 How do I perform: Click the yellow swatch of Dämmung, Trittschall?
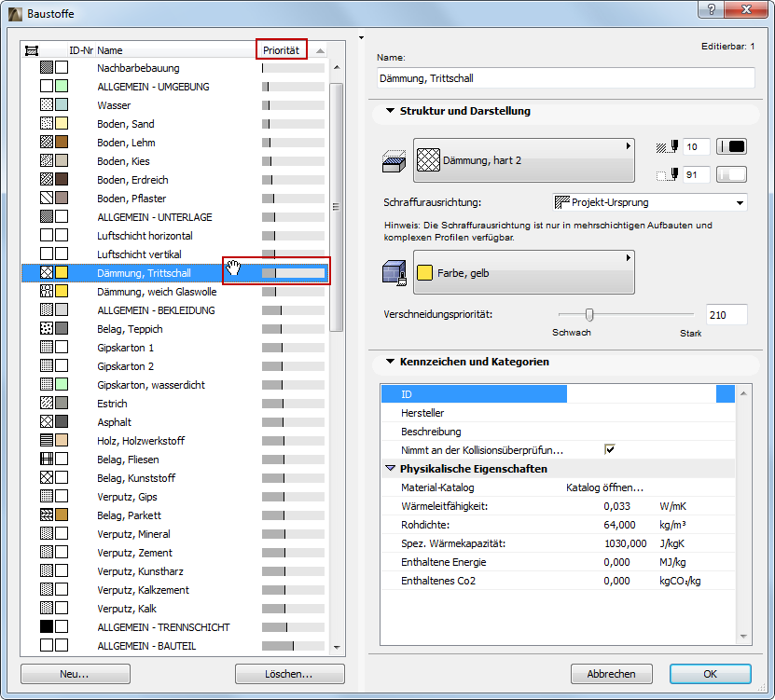tap(62, 272)
